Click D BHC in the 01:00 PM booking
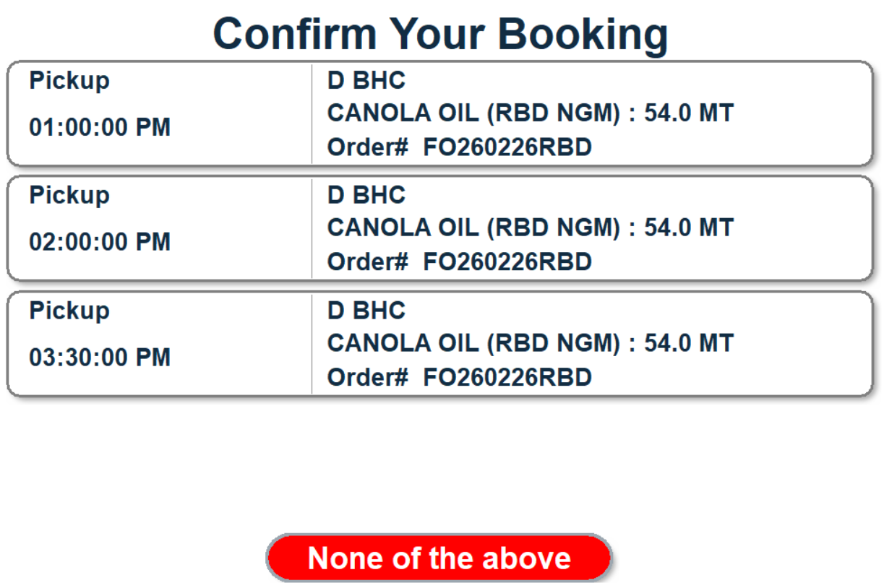Viewport: 884px width, 588px height. pyautogui.click(x=366, y=80)
